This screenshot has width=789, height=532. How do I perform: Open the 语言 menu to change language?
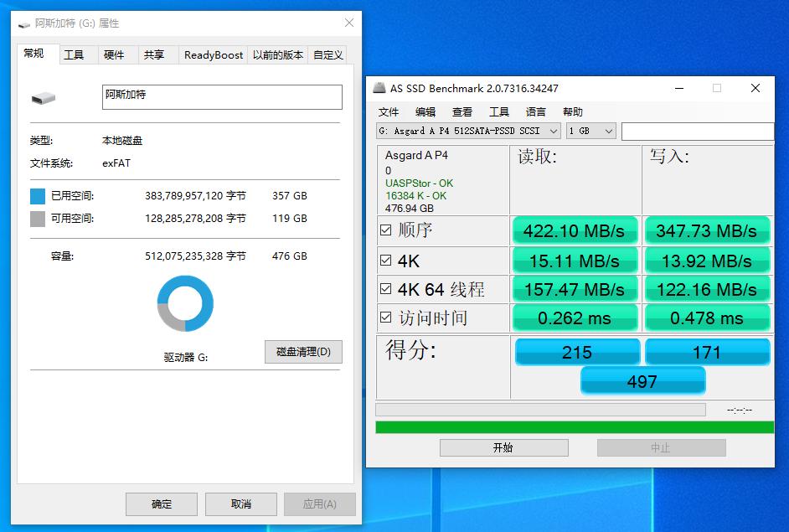535,111
